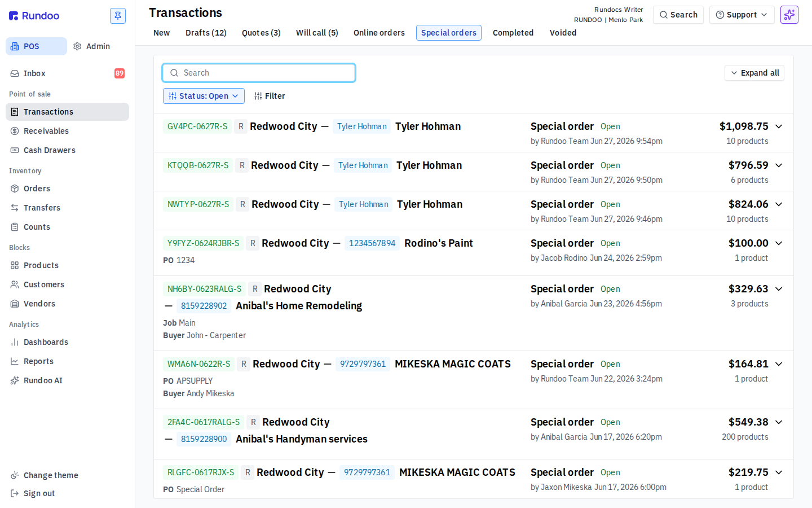Screen dimensions: 812x508
Task: Open the Completed tab
Action: click(x=513, y=33)
